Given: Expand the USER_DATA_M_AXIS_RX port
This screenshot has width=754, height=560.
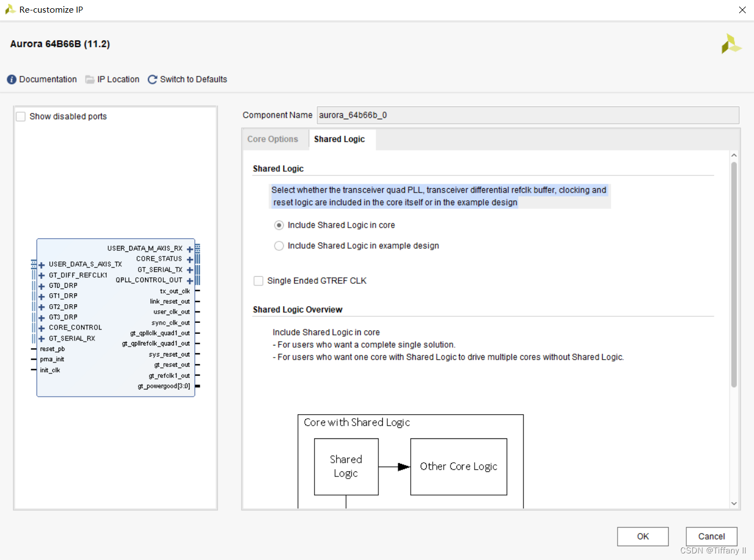Looking at the screenshot, I should click(190, 249).
